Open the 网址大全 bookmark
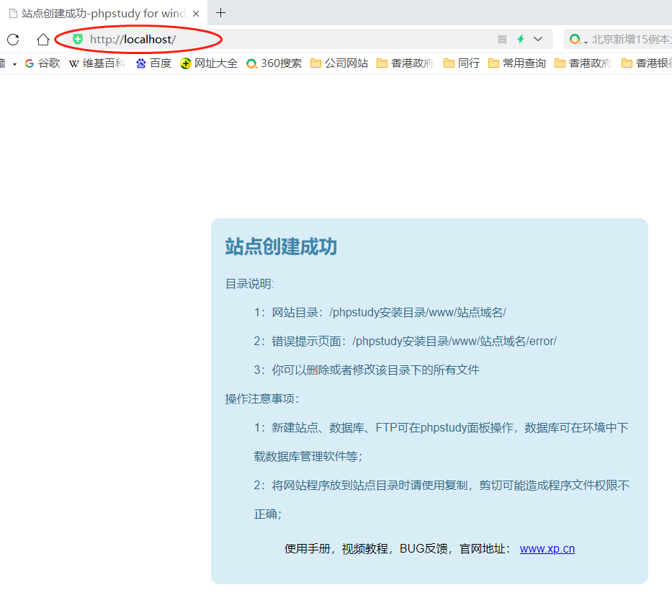Screen dimensions: 672x616 point(209,63)
